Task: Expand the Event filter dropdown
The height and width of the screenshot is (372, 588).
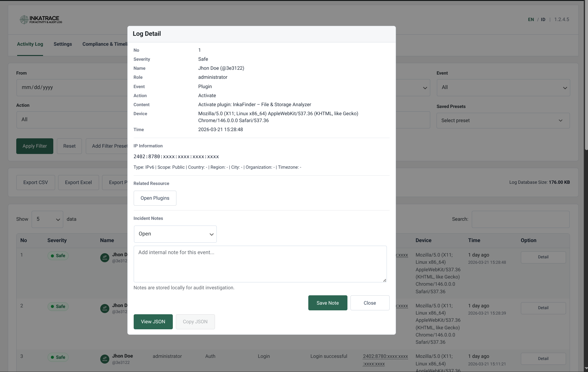Action: pyautogui.click(x=503, y=88)
